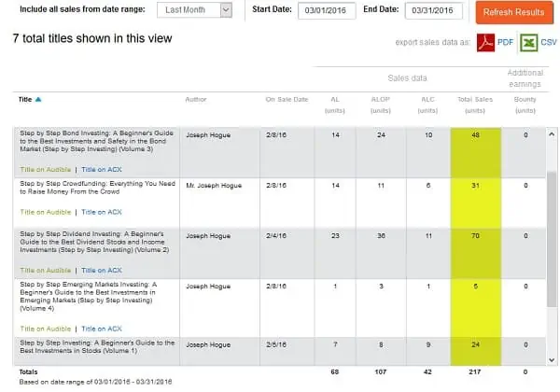Open Title on Audible for Emerging Markets
The height and width of the screenshot is (392, 560).
45,329
